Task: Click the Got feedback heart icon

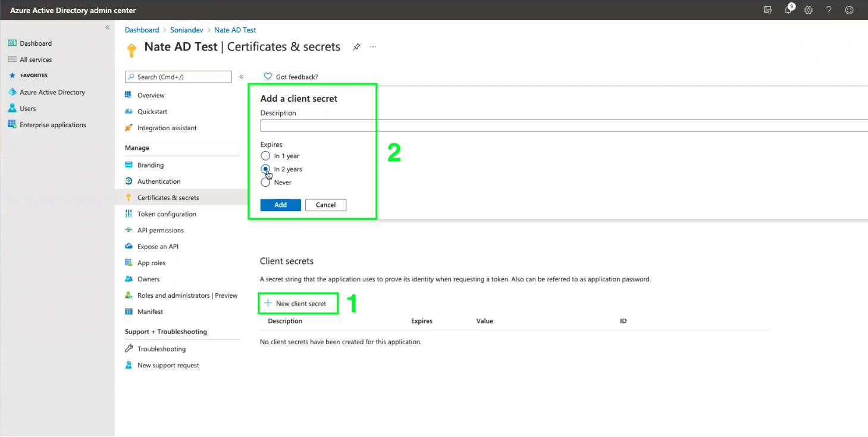Action: coord(268,76)
